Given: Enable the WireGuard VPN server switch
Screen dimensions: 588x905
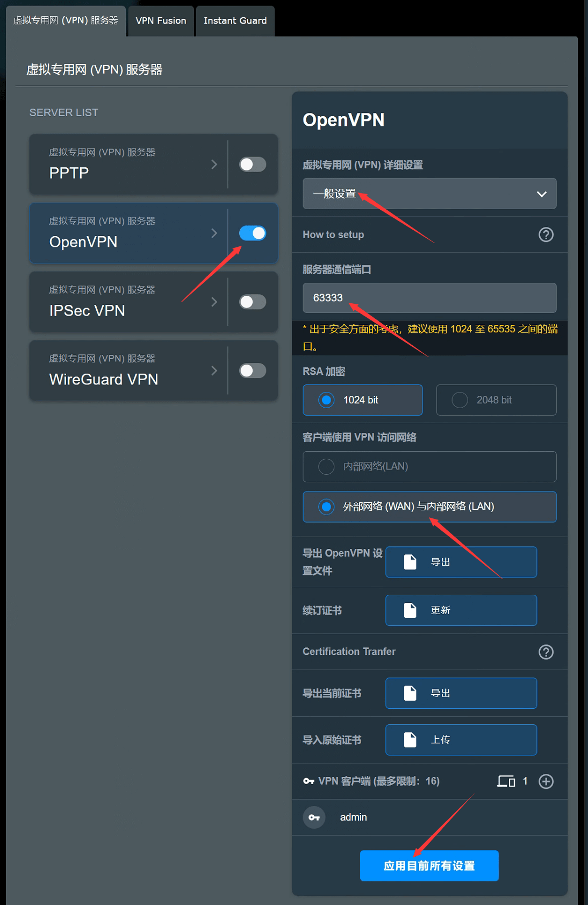Looking at the screenshot, I should (x=253, y=371).
